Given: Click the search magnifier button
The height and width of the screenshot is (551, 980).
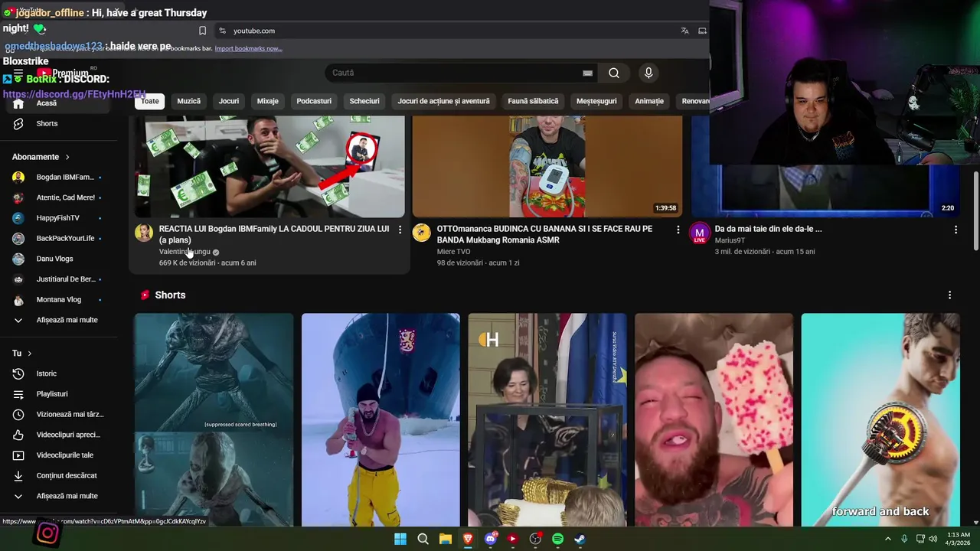Looking at the screenshot, I should tap(614, 73).
